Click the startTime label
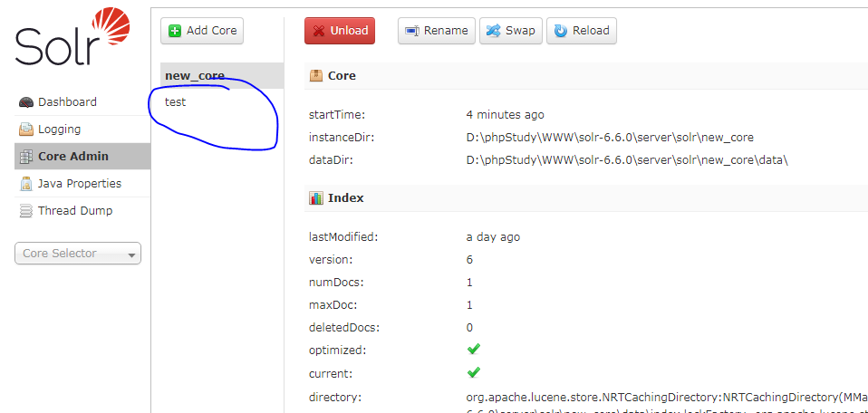Viewport: 868px width, 413px height. click(337, 115)
